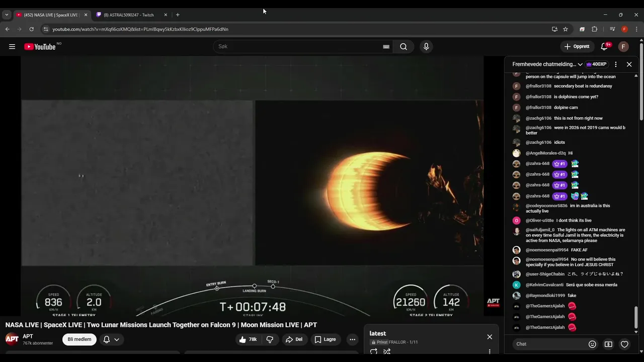The height and width of the screenshot is (362, 644).
Task: Click the 400XP badge in chat header
Action: click(596, 64)
